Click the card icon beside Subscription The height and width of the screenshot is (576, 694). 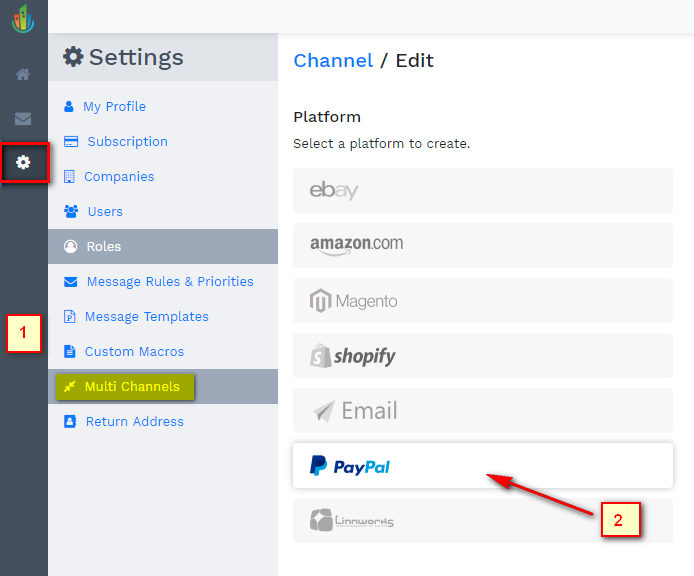[x=70, y=142]
